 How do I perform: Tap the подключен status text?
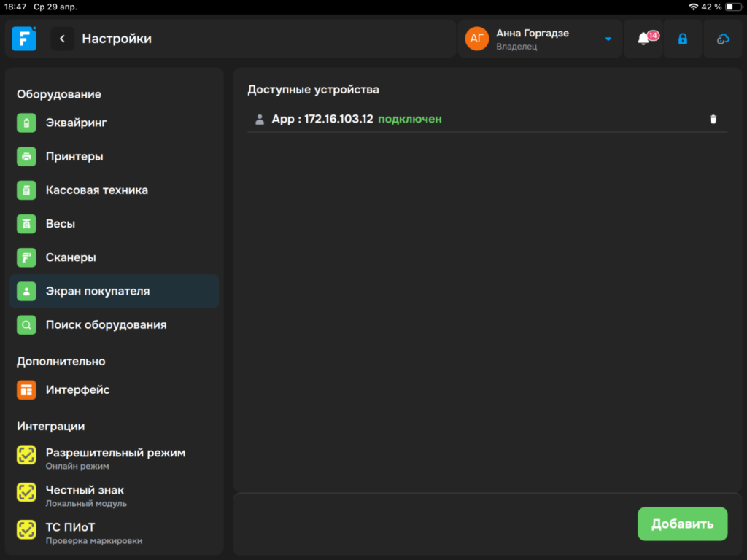point(410,119)
